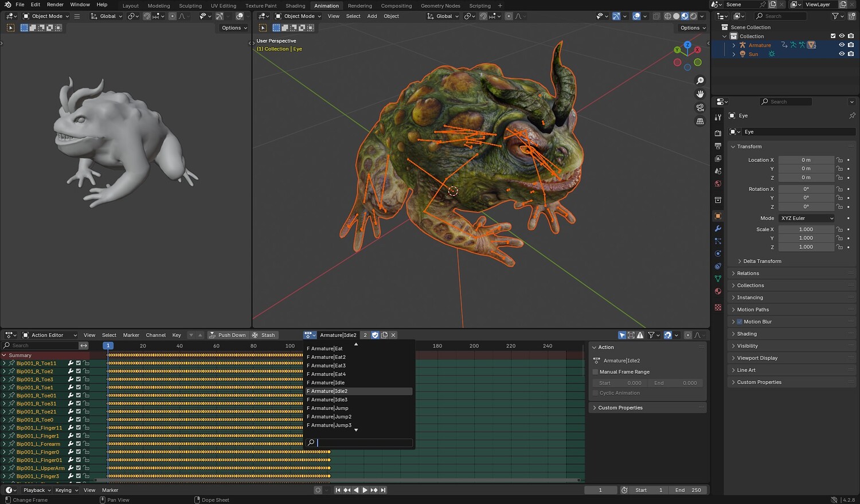Enable fake user shield for action

point(375,335)
